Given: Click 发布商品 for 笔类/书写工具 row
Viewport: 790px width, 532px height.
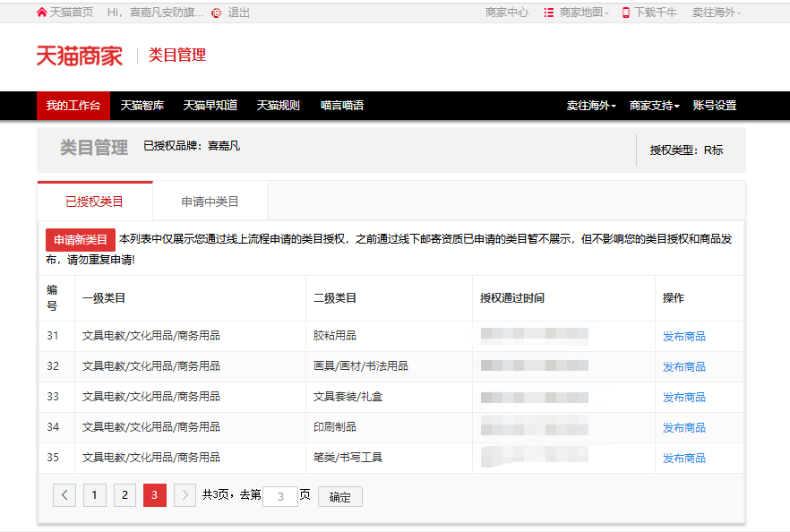Looking at the screenshot, I should coord(684,459).
